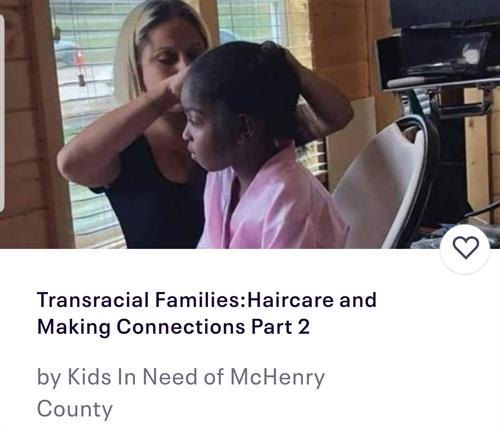Viewport: 500px width, 429px height.
Task: Like the event with the heart icon
Action: [465, 248]
